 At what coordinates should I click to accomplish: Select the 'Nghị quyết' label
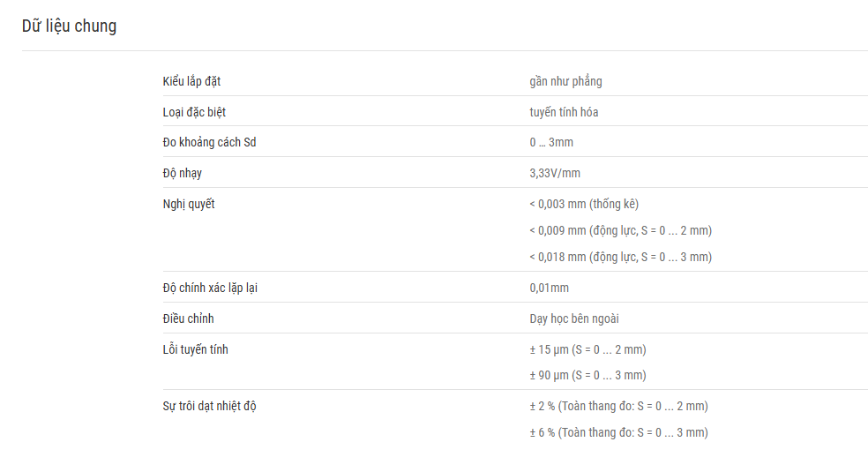[189, 204]
